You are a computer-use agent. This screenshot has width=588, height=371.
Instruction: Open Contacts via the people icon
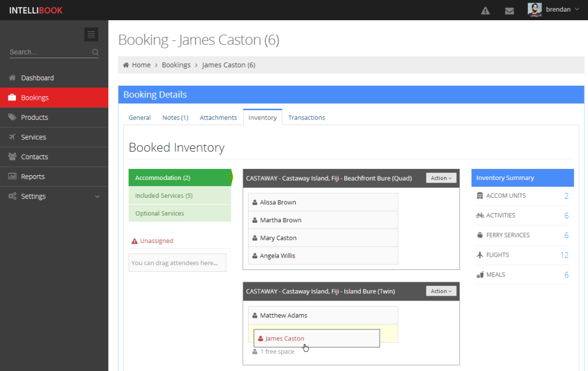tap(12, 157)
